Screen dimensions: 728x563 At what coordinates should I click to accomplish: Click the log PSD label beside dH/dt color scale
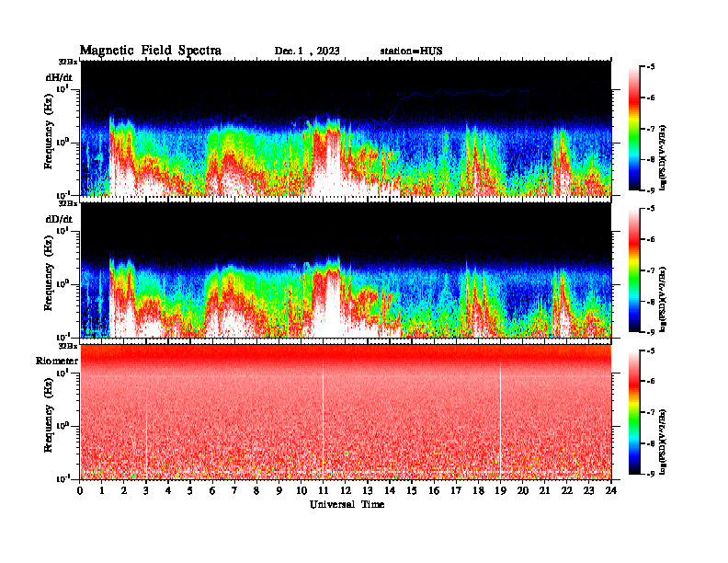coord(663,157)
